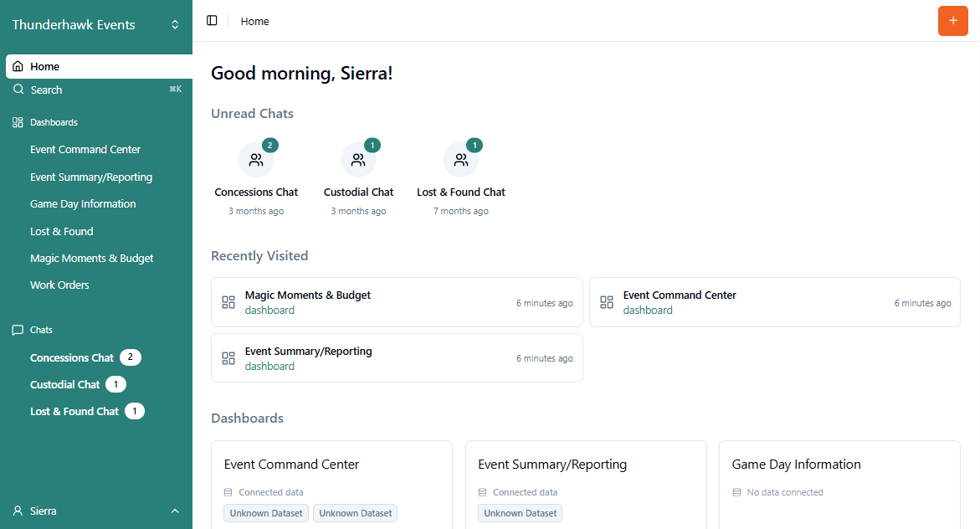The image size is (980, 529).
Task: Open Game Day Information in sidebar
Action: pyautogui.click(x=83, y=204)
